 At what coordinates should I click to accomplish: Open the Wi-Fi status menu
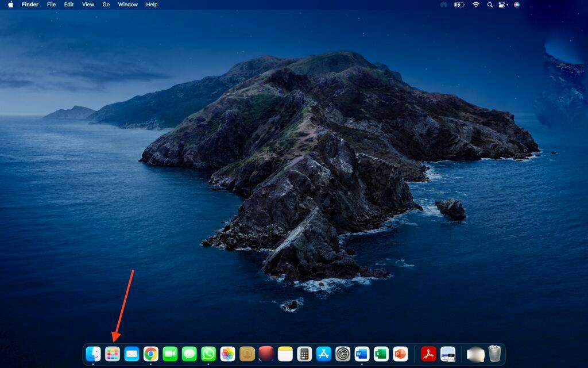click(x=475, y=5)
